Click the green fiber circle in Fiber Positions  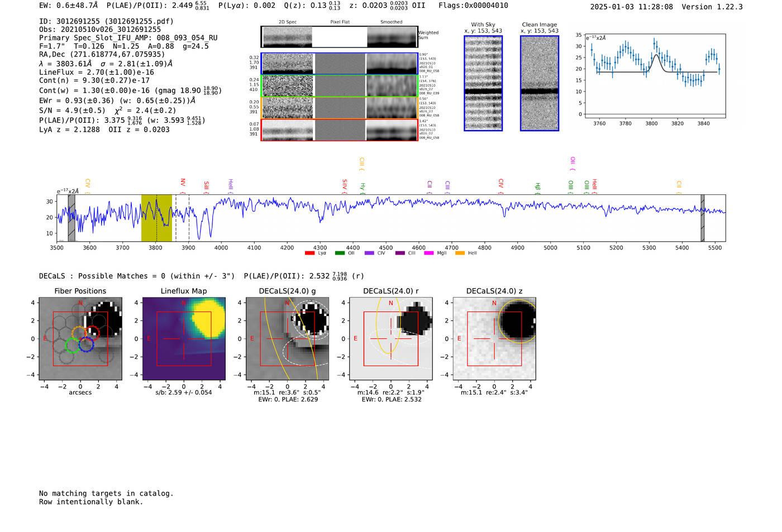(73, 345)
